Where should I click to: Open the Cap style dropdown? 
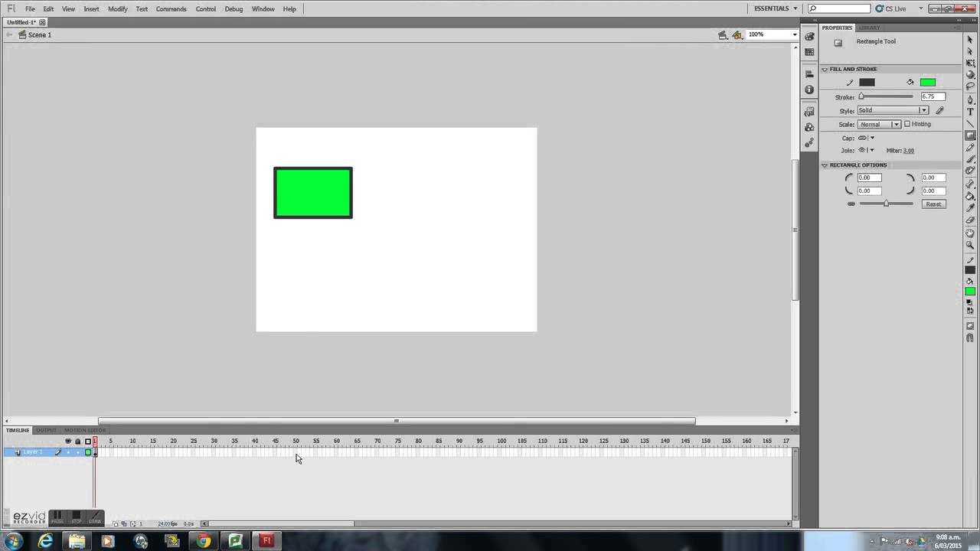click(x=866, y=138)
